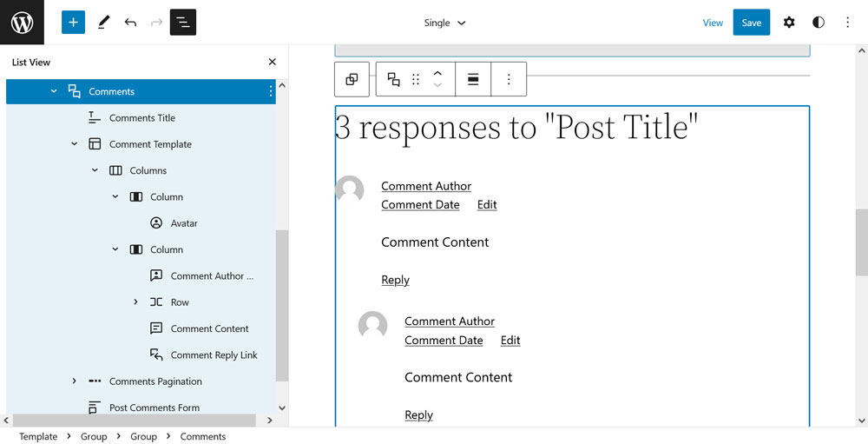Save the template changes
Image resolution: width=868 pixels, height=444 pixels.
coord(751,23)
